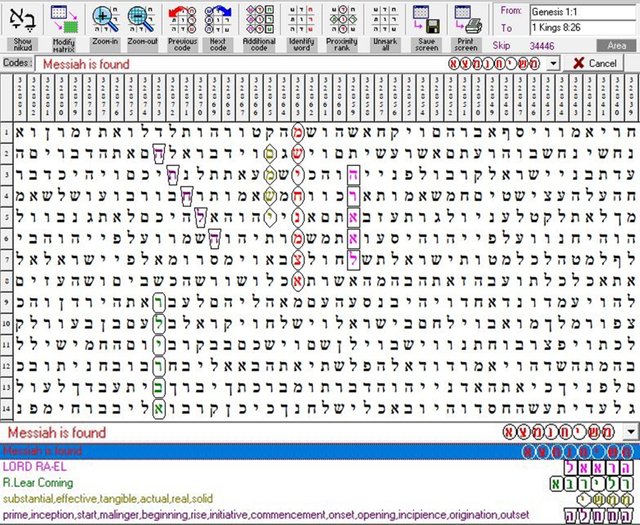Zoom in on the matrix

(x=105, y=20)
